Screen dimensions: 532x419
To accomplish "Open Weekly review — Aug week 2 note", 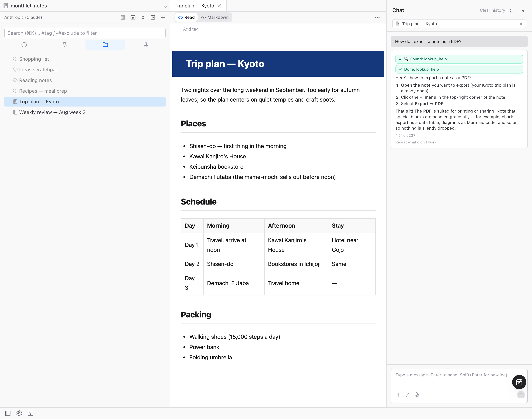I will 85,112.
